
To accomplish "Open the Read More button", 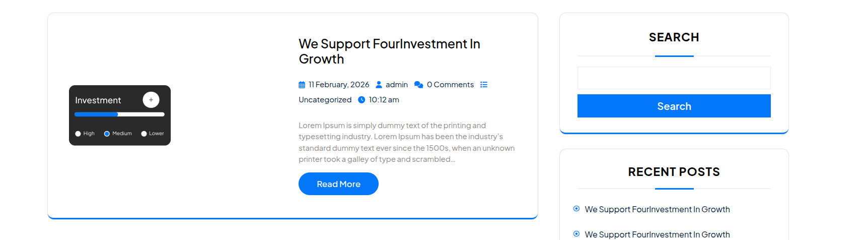I will [338, 184].
